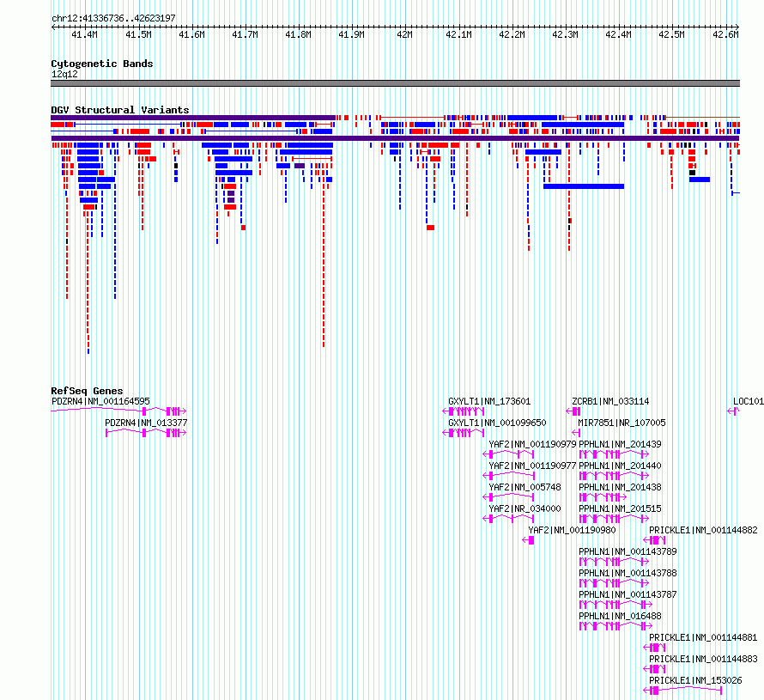
Task: Select YAF2|NM_001190980 transcript label
Action: point(572,530)
